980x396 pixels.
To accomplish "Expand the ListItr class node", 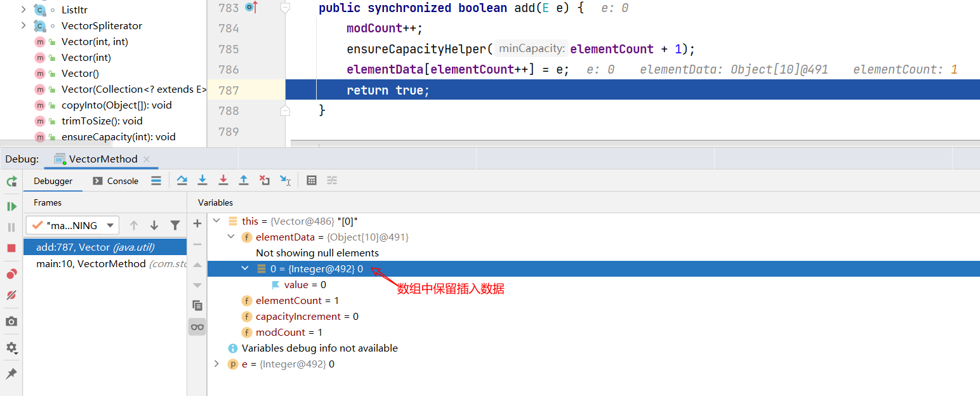I will [x=23, y=10].
